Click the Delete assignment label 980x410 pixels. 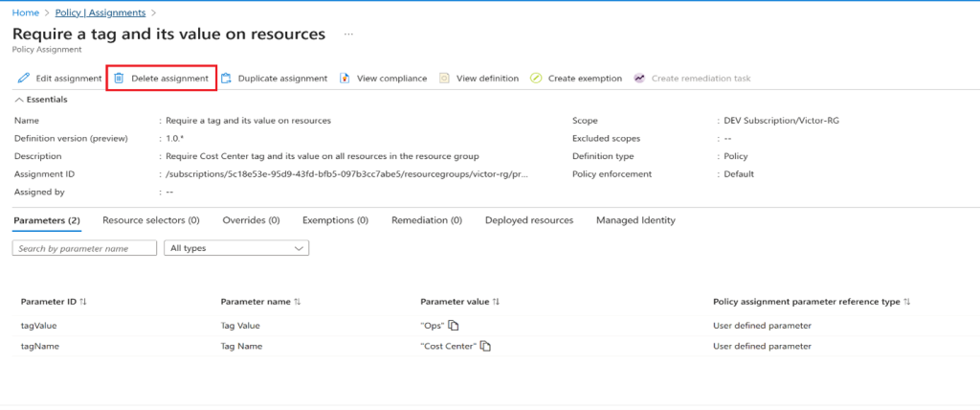(170, 79)
